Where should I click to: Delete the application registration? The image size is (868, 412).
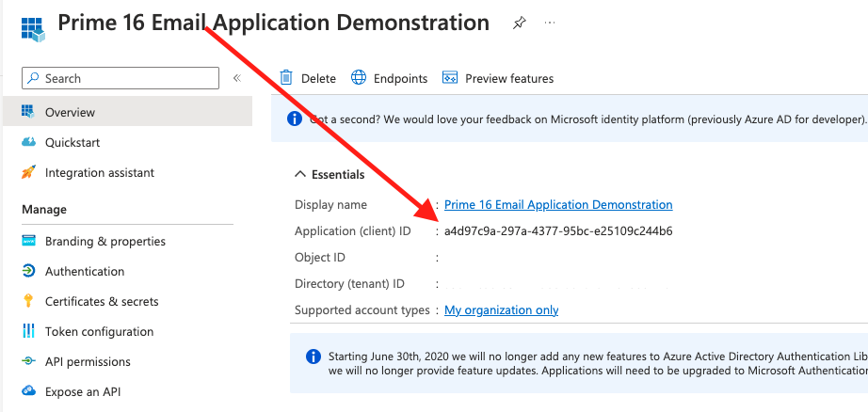pyautogui.click(x=308, y=78)
